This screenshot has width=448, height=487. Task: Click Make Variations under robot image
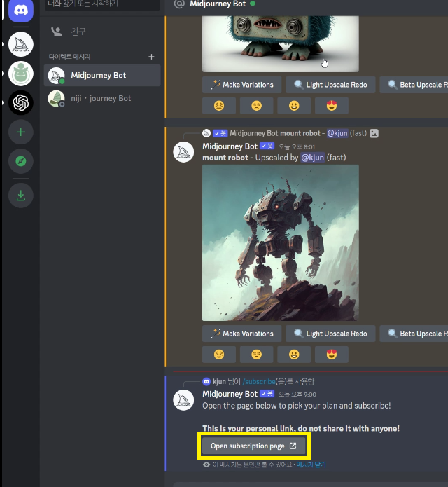[241, 334]
